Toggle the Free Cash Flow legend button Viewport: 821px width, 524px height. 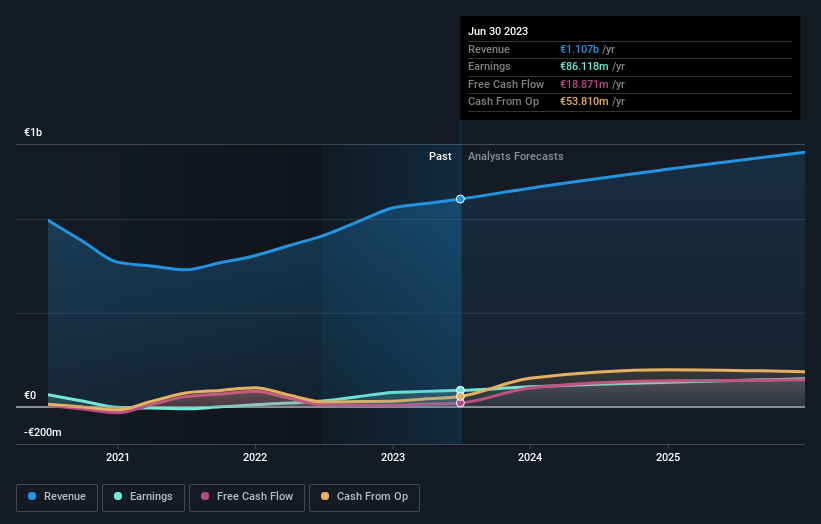[247, 497]
